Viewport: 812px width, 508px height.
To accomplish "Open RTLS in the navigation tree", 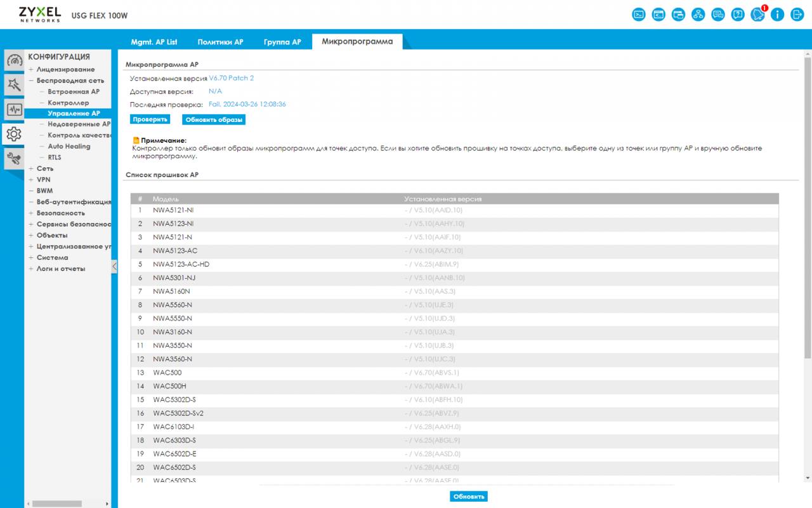I will (55, 157).
